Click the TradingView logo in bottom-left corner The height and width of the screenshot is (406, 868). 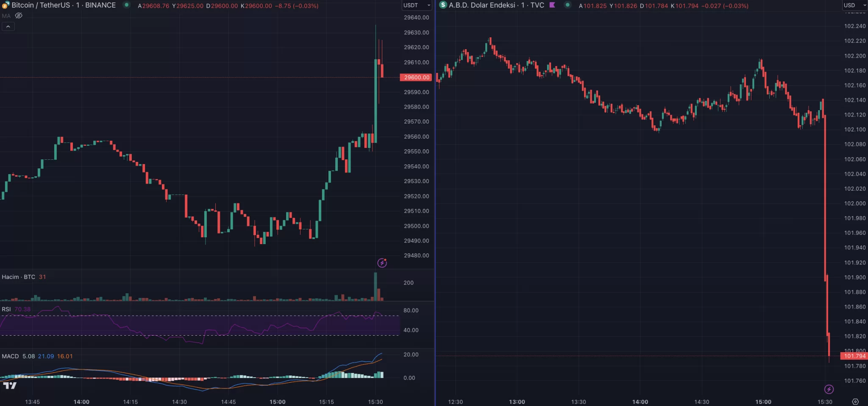[x=10, y=385]
